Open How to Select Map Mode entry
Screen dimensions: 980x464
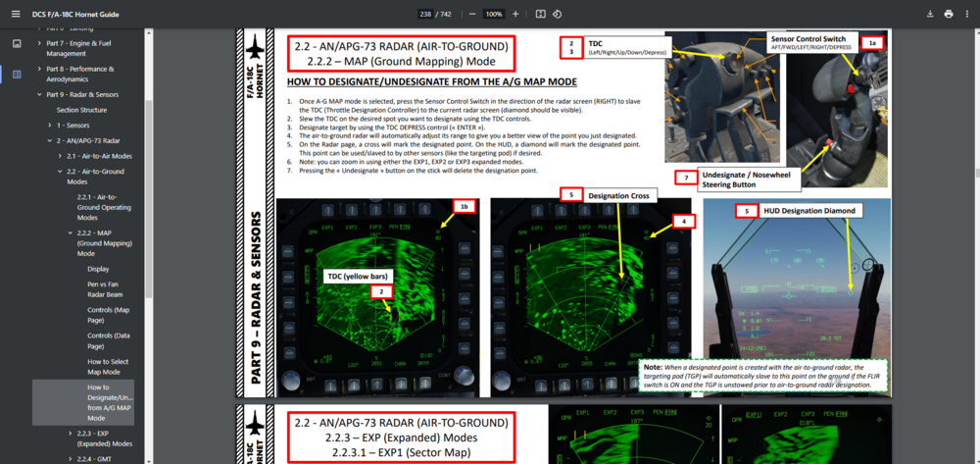coord(108,367)
